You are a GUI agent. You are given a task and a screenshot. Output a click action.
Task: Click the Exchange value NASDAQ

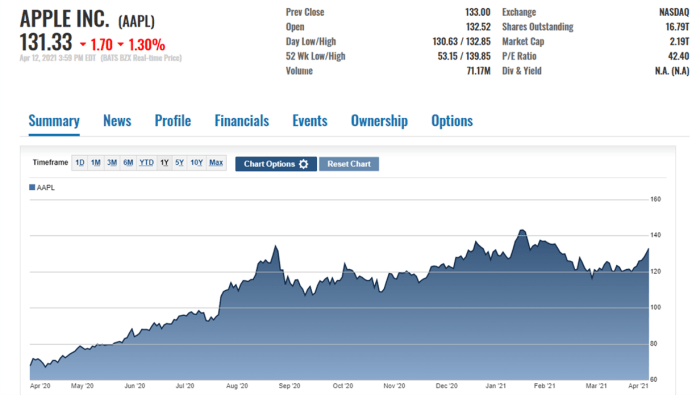pos(674,12)
